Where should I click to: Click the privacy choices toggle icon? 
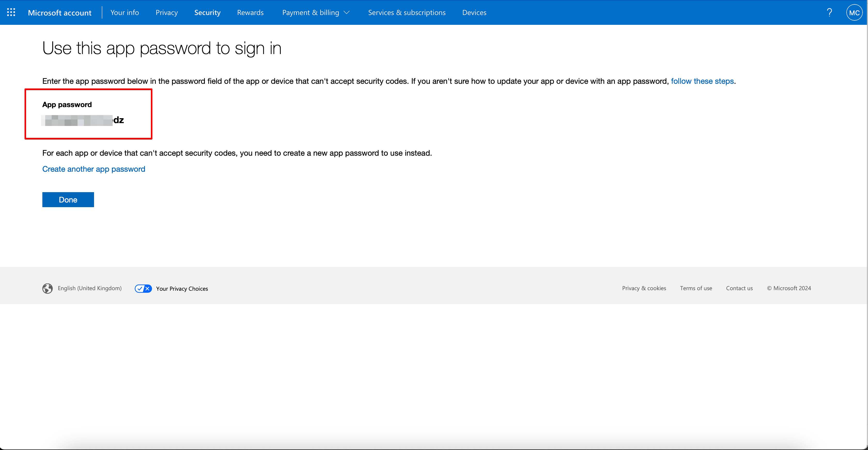point(143,288)
